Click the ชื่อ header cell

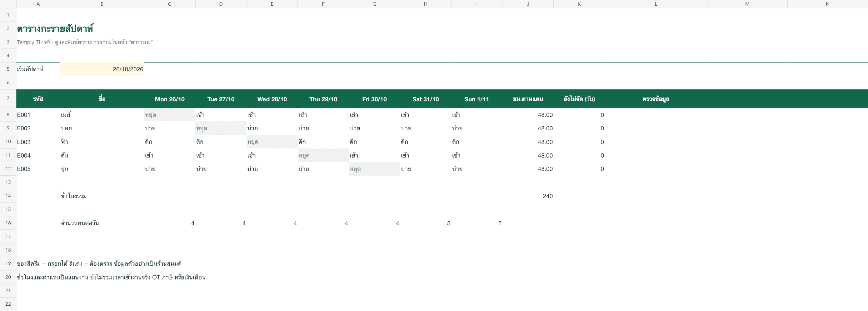click(x=102, y=99)
